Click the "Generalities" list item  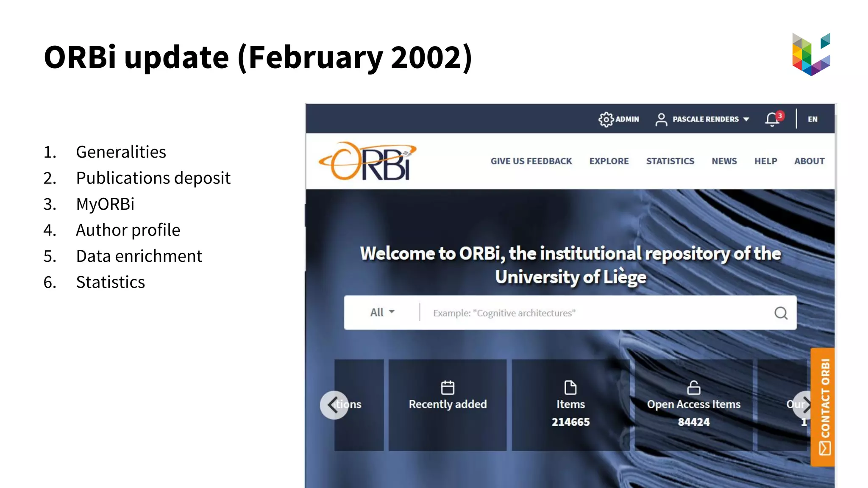[121, 152]
